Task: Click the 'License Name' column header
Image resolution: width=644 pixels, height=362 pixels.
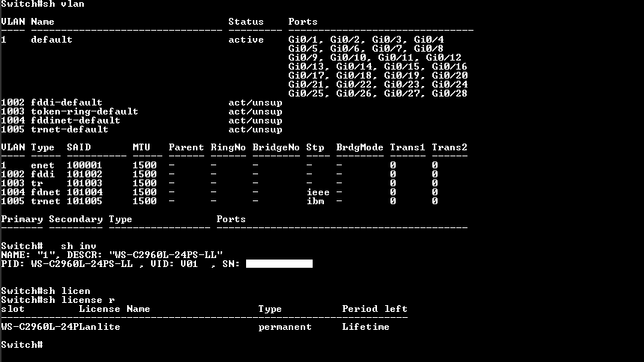Action: [114, 309]
